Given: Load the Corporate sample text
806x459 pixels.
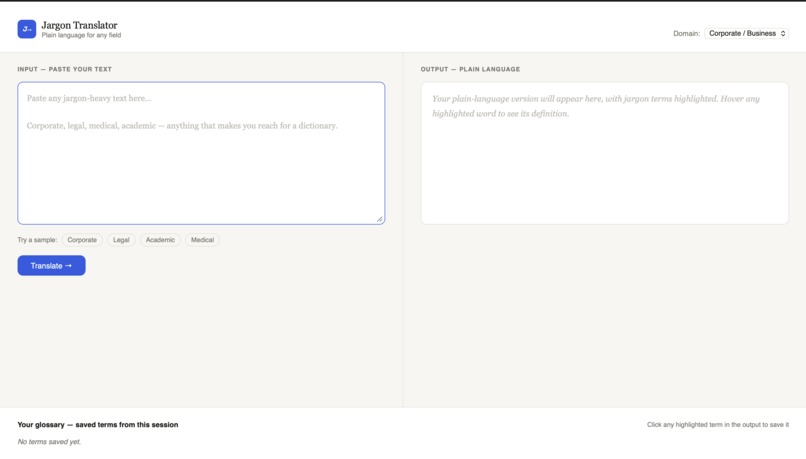Looking at the screenshot, I should click(x=82, y=240).
